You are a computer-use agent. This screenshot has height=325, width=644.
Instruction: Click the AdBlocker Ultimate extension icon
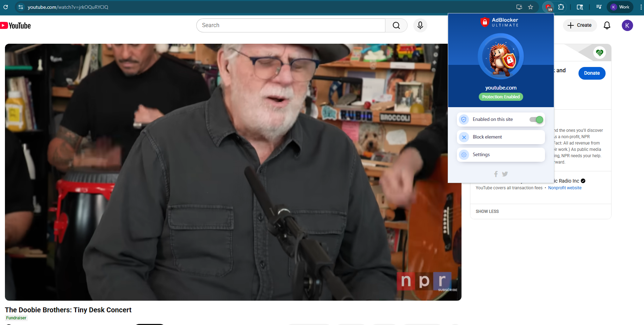(548, 7)
